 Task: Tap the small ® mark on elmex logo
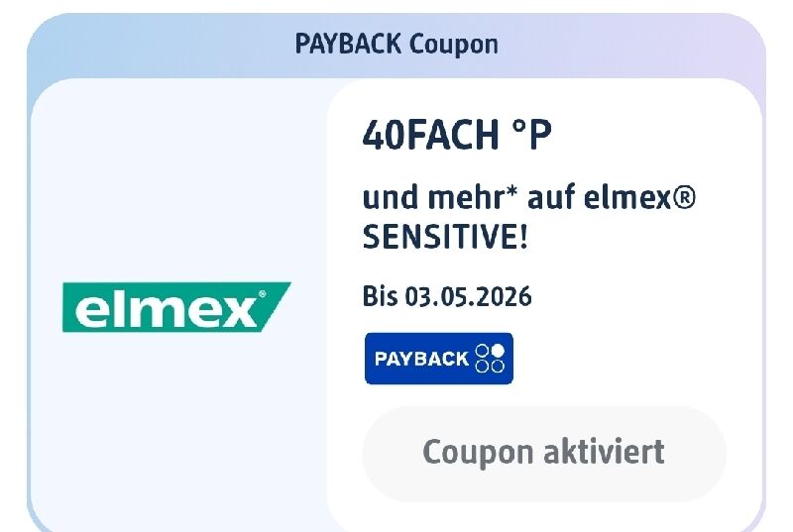pos(262,293)
